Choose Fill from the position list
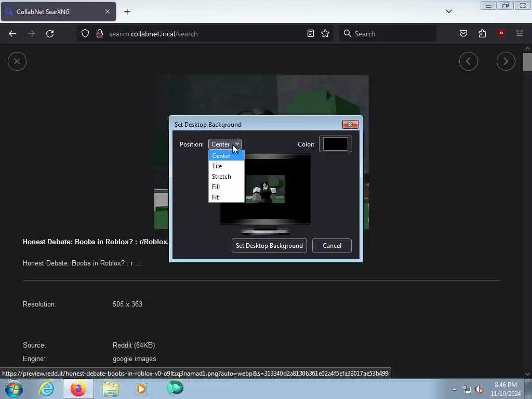This screenshot has height=399, width=532. click(x=227, y=187)
